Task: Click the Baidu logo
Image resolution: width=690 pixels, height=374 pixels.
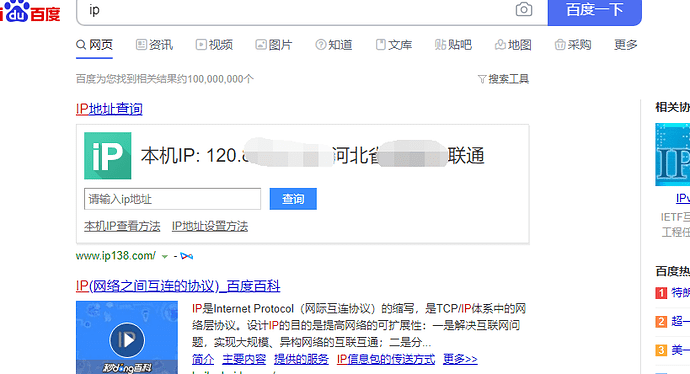Action: 30,11
